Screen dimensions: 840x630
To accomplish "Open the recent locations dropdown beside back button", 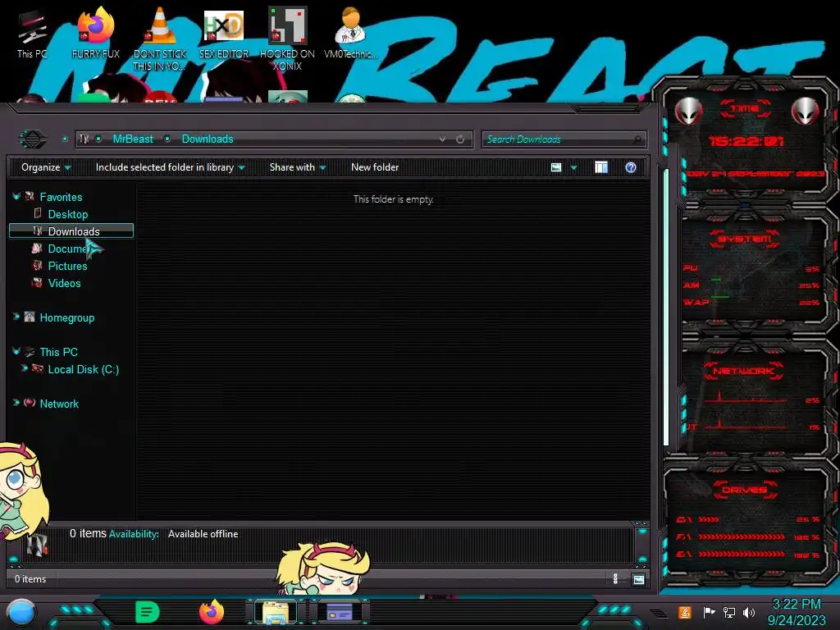I will pos(65,139).
